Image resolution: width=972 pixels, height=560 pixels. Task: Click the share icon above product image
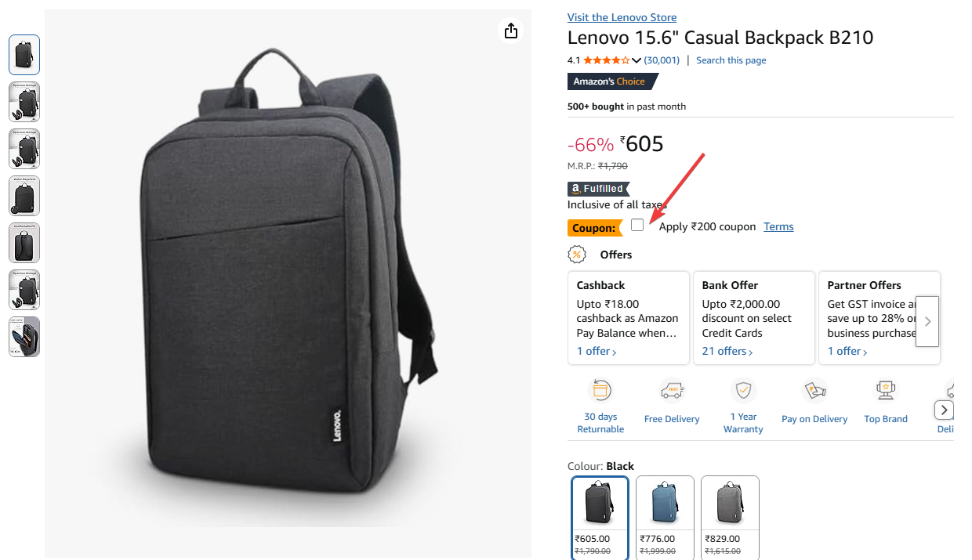click(x=511, y=31)
